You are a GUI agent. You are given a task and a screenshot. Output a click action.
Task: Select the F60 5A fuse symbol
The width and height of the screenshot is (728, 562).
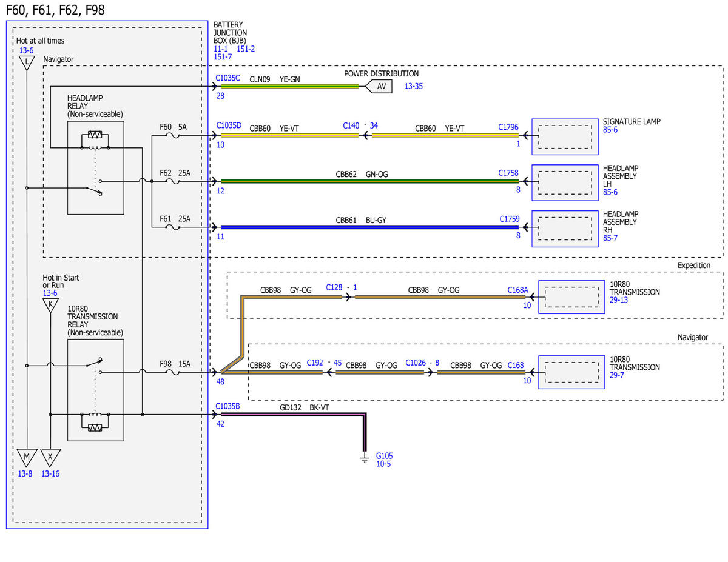point(174,135)
